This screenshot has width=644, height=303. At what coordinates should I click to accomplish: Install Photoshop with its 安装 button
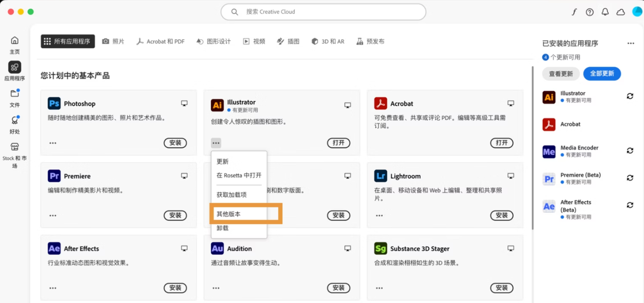pyautogui.click(x=175, y=143)
